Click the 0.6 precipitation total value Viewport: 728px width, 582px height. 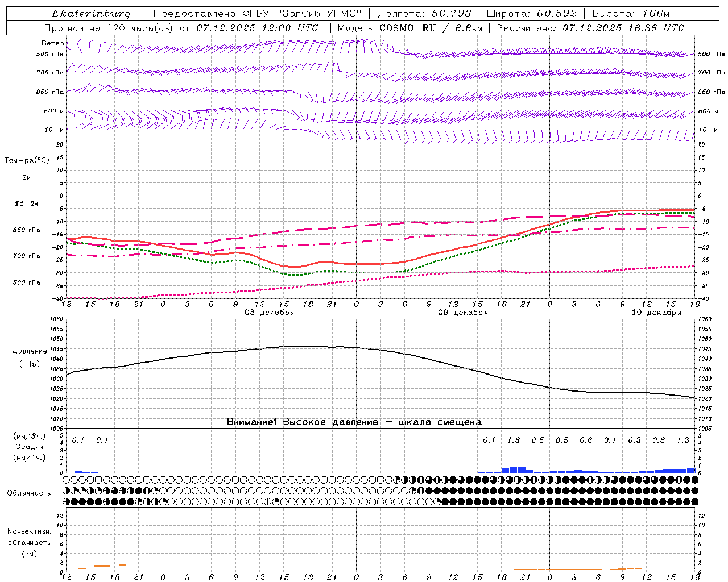click(586, 440)
